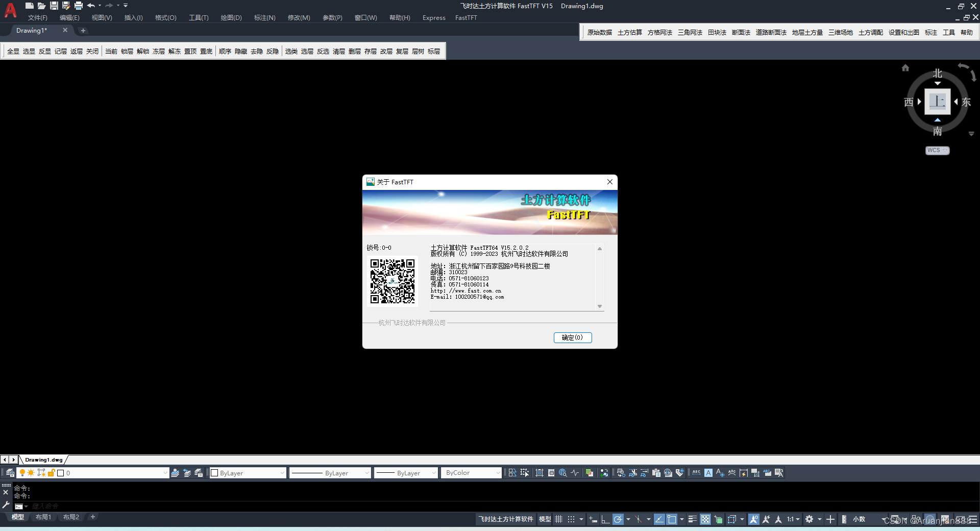This screenshot has height=531, width=980.
Task: Click the Undo arrow icon
Action: [91, 6]
